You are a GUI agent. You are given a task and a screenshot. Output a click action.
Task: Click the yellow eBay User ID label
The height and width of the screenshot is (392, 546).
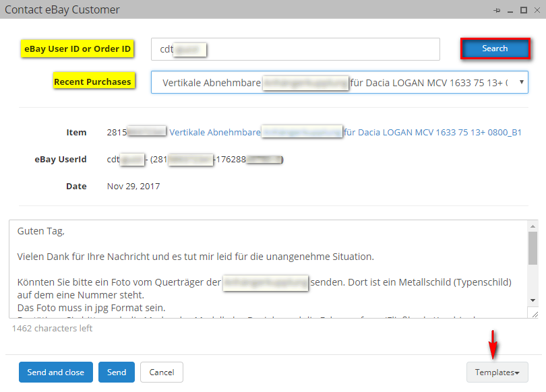pos(78,48)
